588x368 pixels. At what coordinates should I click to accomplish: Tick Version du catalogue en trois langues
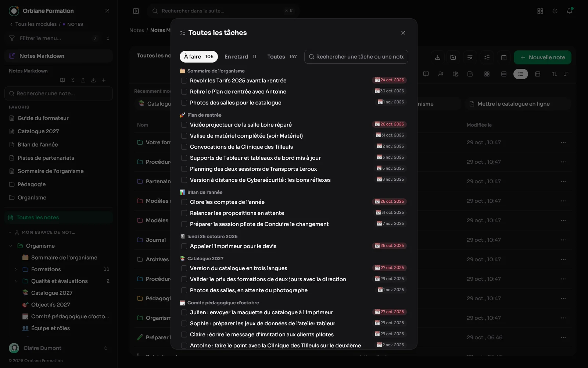point(184,268)
